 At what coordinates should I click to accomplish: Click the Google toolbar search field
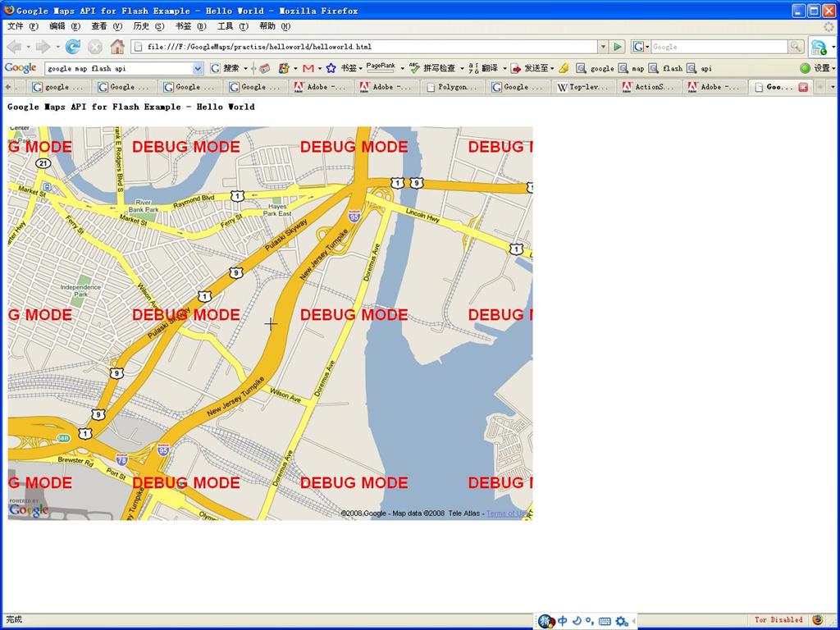pos(119,68)
